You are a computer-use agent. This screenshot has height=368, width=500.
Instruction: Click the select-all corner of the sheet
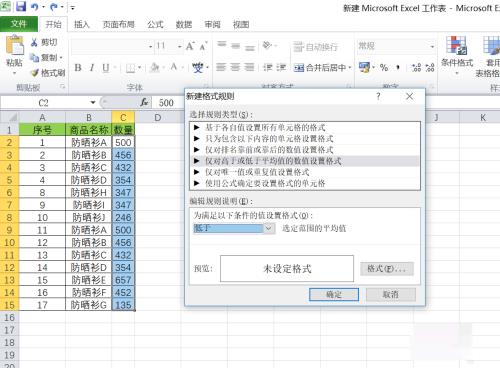tap(9, 117)
